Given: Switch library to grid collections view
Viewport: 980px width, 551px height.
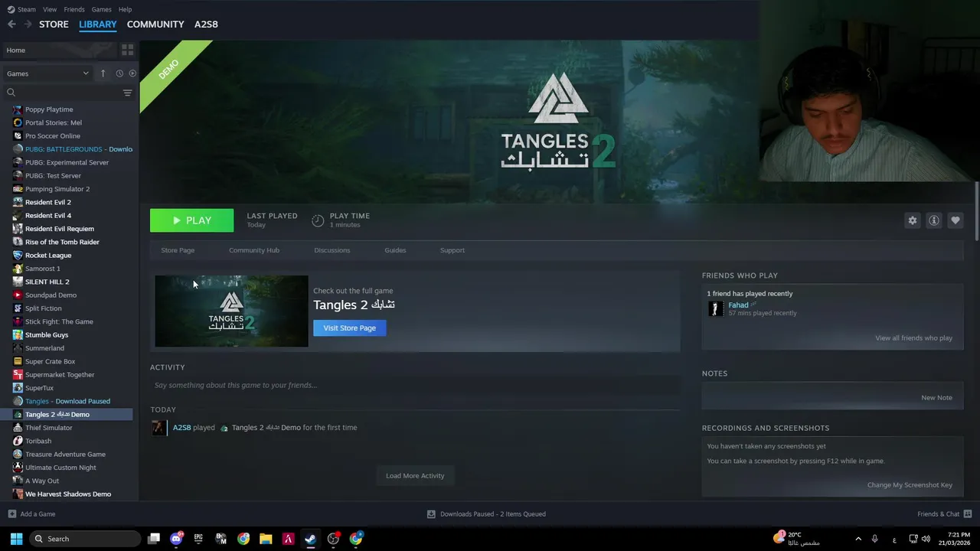Looking at the screenshot, I should pos(127,50).
